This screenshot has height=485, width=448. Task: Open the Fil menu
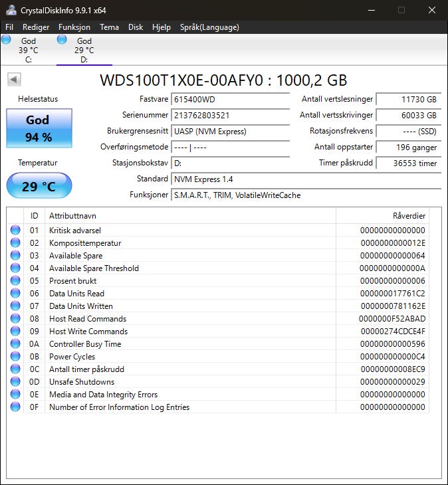pyautogui.click(x=9, y=27)
